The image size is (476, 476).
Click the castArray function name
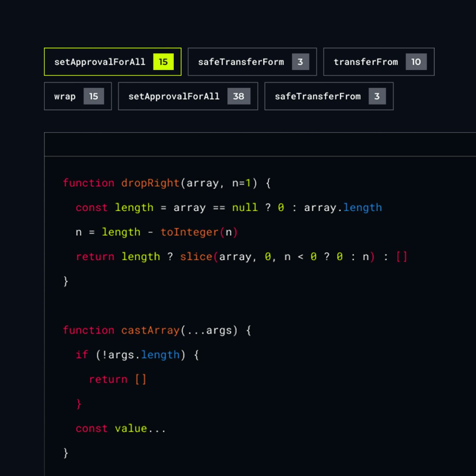[x=150, y=331]
